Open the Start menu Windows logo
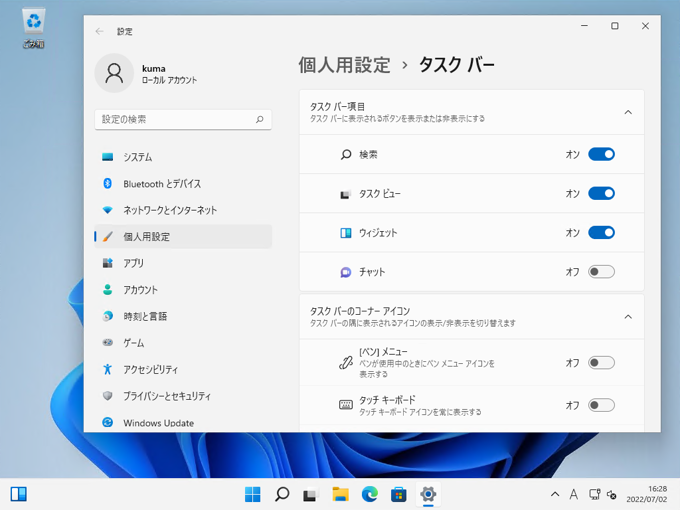 (253, 494)
